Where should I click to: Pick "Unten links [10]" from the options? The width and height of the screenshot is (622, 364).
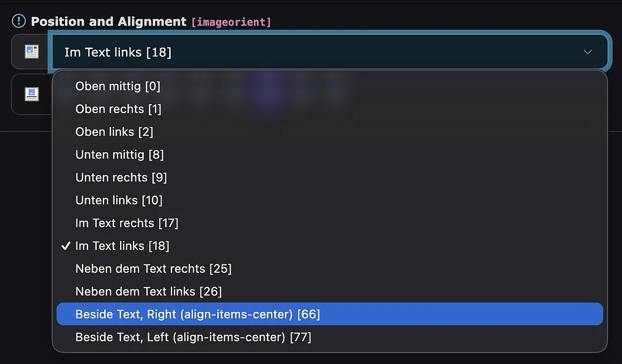pyautogui.click(x=119, y=200)
